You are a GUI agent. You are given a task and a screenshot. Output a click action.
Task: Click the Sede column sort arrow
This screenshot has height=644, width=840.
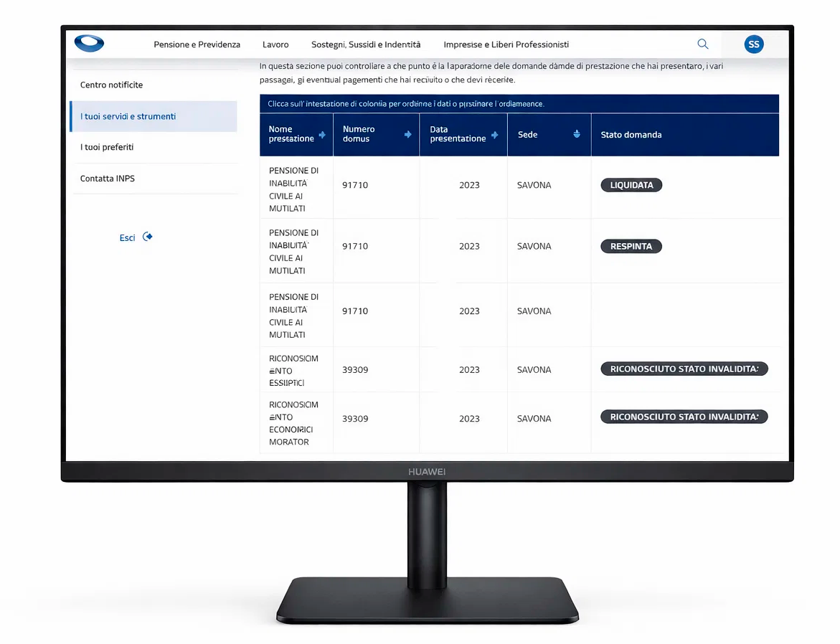tap(577, 134)
